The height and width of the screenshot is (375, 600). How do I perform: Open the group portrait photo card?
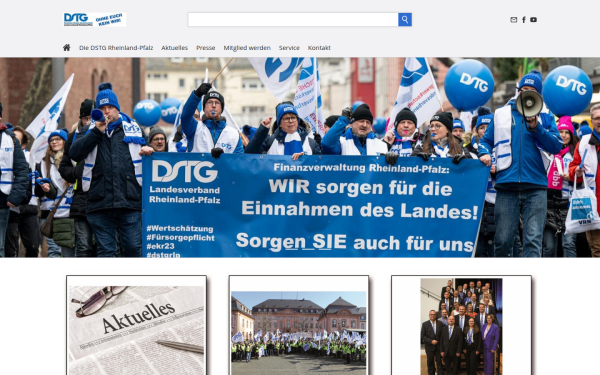click(x=461, y=325)
